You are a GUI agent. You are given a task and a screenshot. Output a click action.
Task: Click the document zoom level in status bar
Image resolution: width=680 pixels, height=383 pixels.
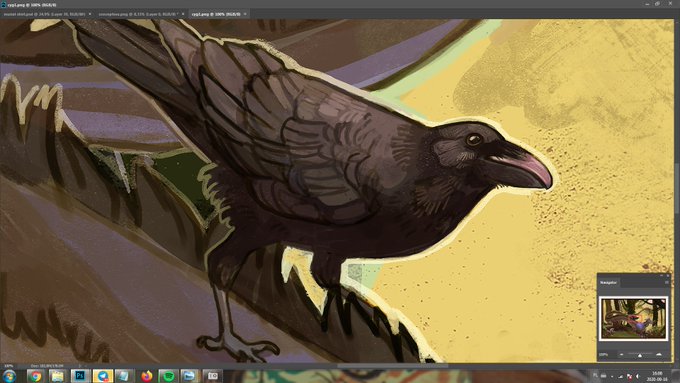[8, 366]
